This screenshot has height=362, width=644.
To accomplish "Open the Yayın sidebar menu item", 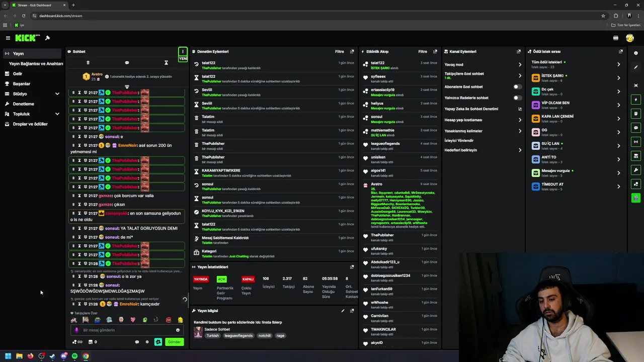I will (33, 53).
